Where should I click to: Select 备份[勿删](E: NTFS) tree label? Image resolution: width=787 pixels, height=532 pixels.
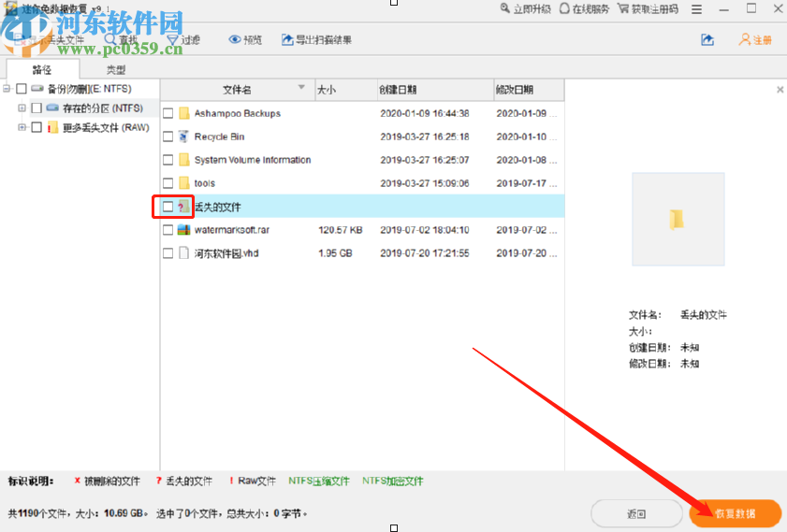(89, 89)
